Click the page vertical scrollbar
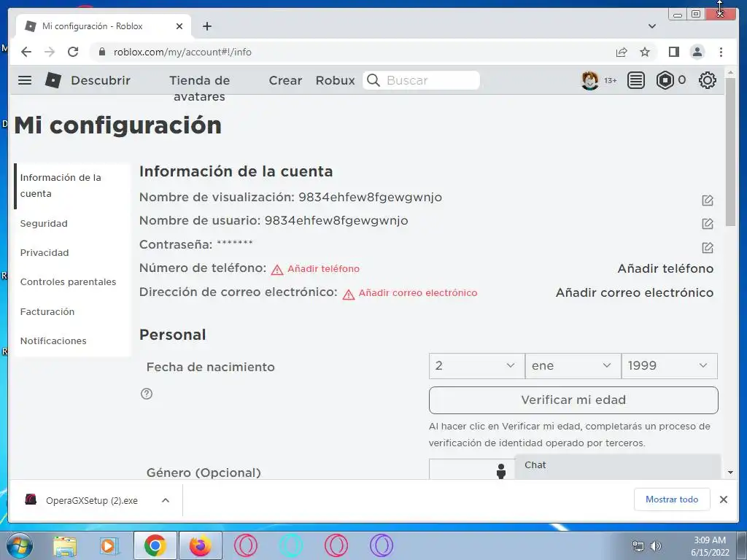This screenshot has height=560, width=747. coord(730,152)
